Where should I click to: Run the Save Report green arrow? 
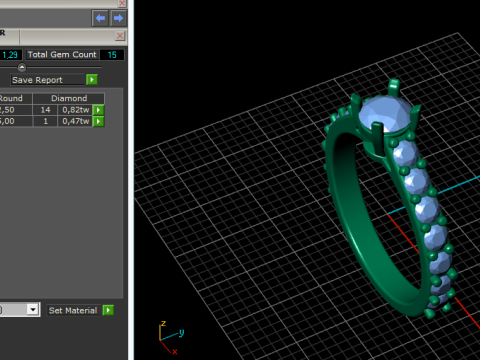(x=92, y=80)
